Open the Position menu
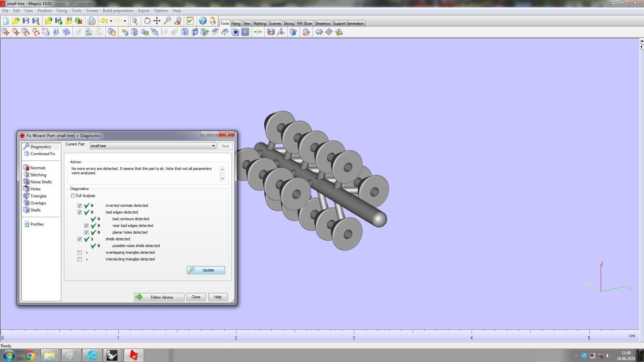The width and height of the screenshot is (644, 362). pos(45,11)
